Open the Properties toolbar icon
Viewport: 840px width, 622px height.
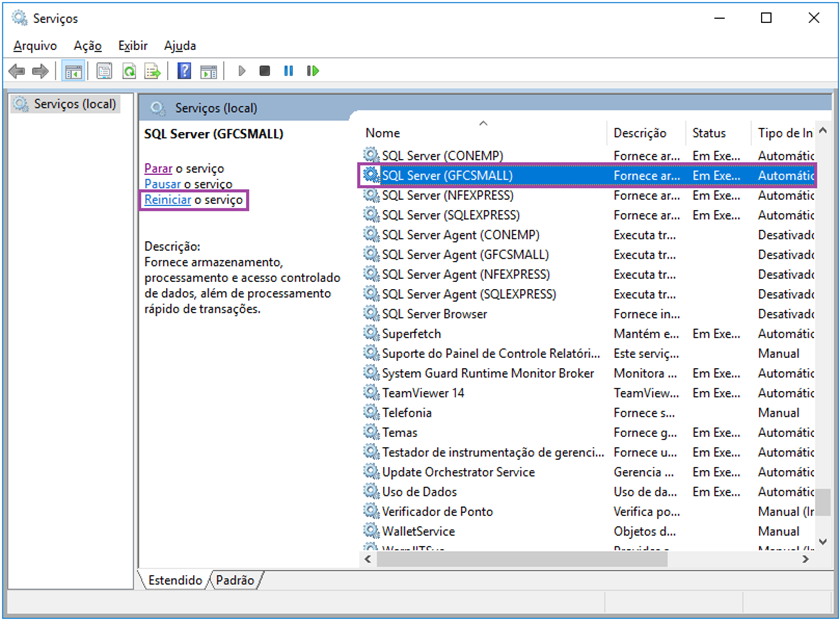(x=104, y=71)
